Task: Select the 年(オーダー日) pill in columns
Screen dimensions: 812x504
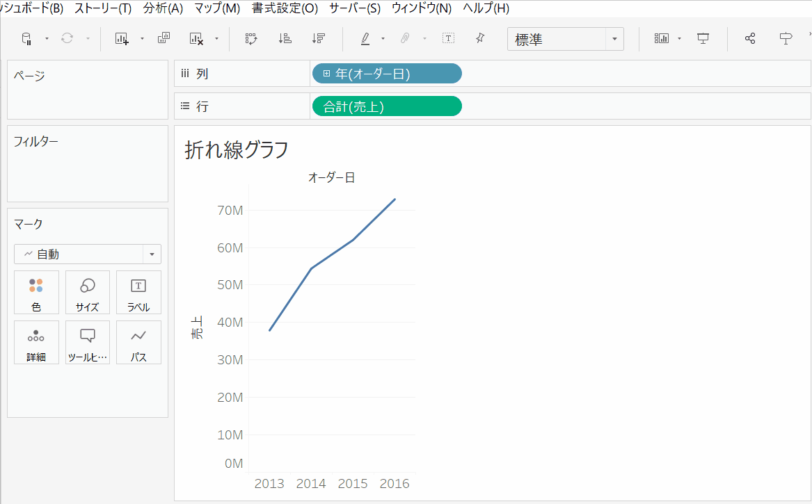Action: (387, 74)
